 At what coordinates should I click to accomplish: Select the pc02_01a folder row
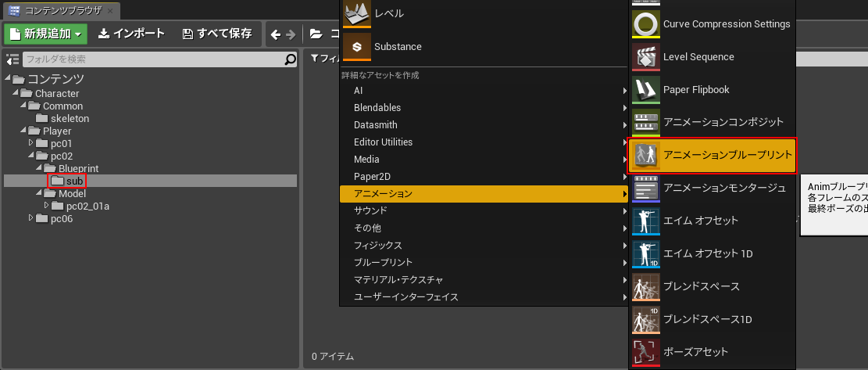pyautogui.click(x=150, y=206)
